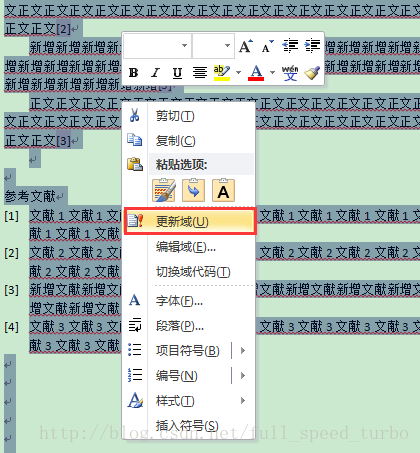Click reference number [4] in list
This screenshot has width=420, height=453.
click(12, 327)
